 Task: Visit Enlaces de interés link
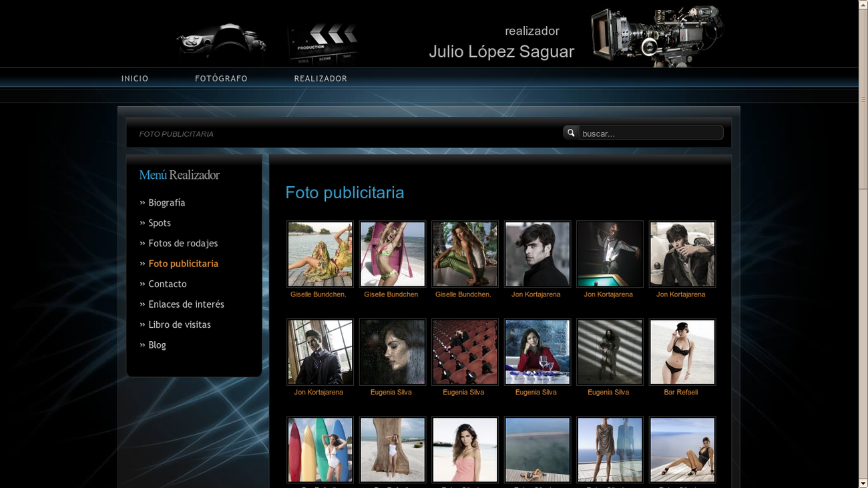click(x=186, y=304)
